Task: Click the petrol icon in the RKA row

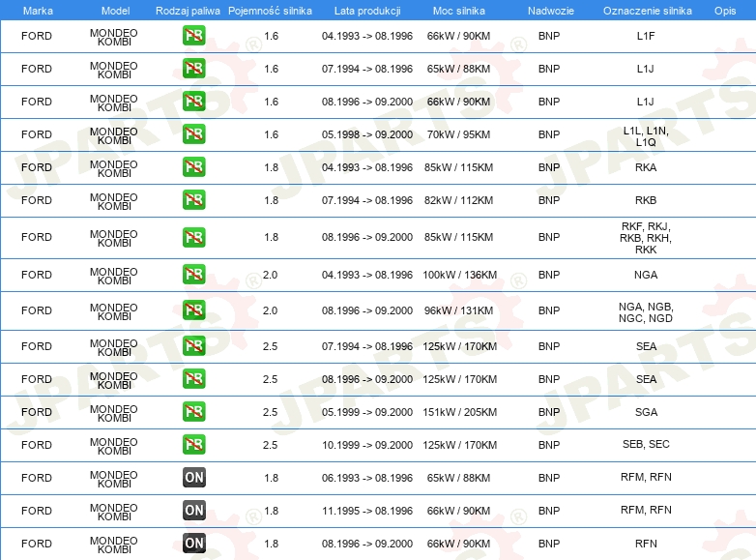Action: pos(193,167)
